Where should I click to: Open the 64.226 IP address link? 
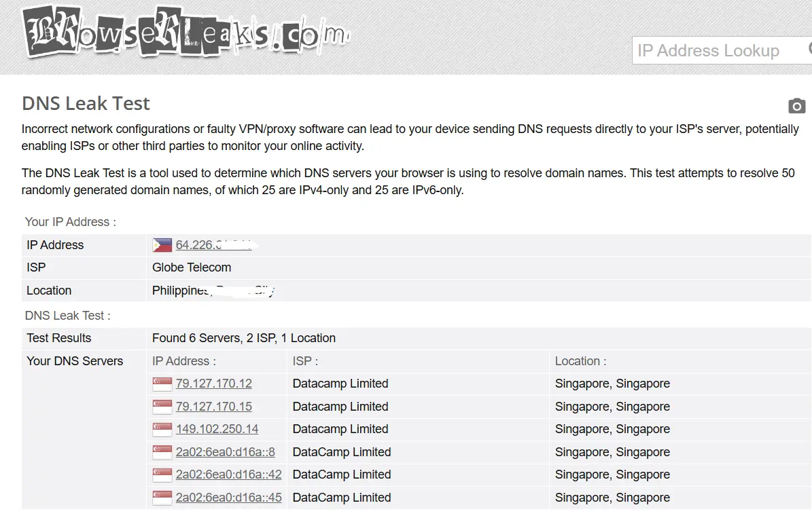213,245
